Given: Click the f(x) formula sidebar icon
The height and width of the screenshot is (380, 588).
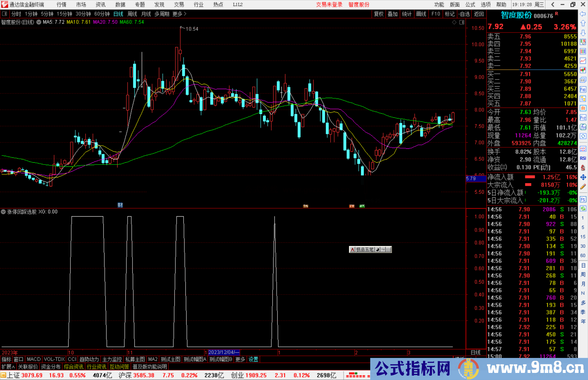Looking at the screenshot, I should (x=583, y=127).
